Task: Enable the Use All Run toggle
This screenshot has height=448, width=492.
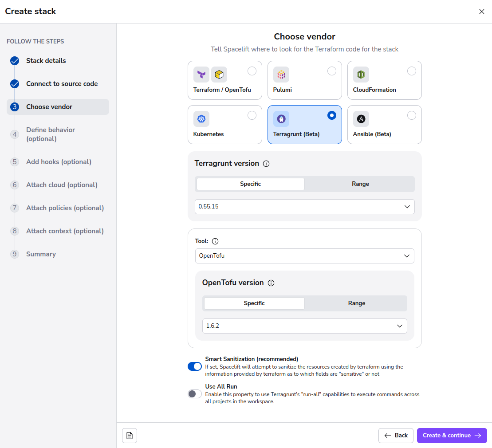Action: pos(194,393)
